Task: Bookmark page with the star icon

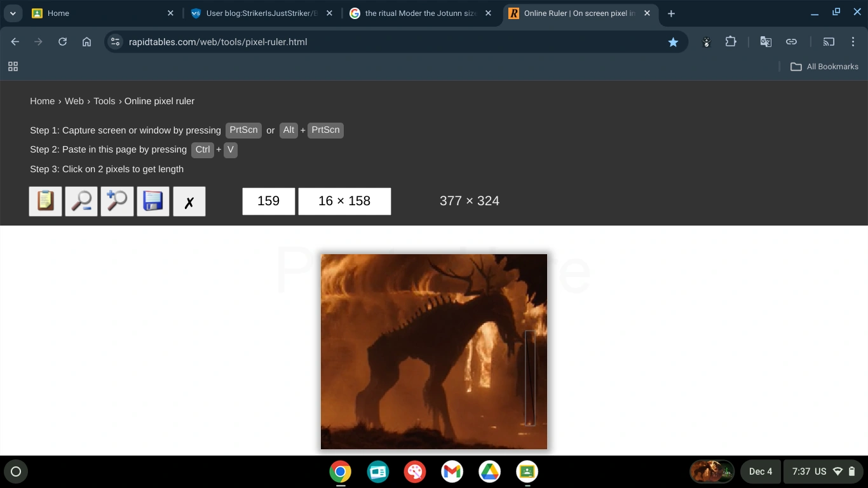Action: (673, 42)
